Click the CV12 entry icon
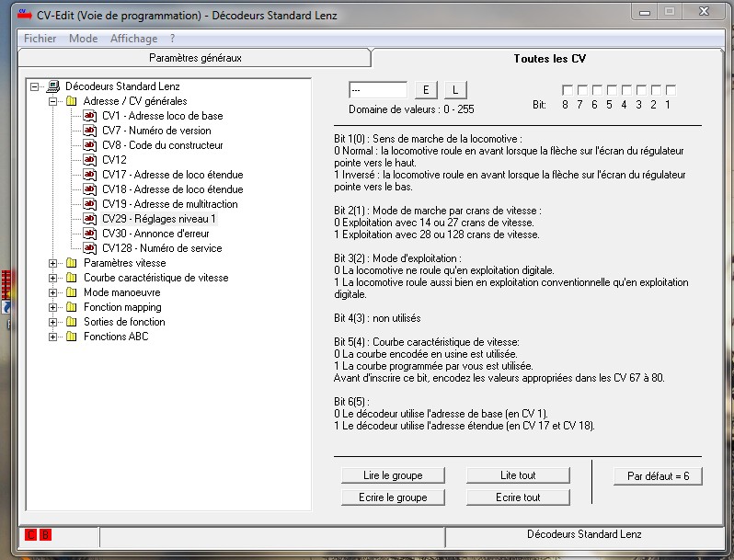The height and width of the screenshot is (560, 734). (x=89, y=159)
